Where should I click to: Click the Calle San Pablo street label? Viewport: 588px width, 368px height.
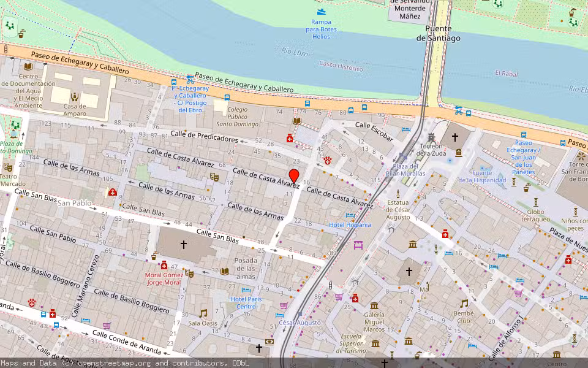(x=53, y=234)
